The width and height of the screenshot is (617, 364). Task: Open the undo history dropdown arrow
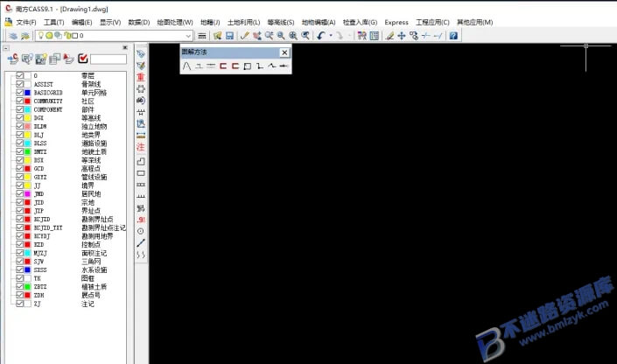click(x=331, y=35)
